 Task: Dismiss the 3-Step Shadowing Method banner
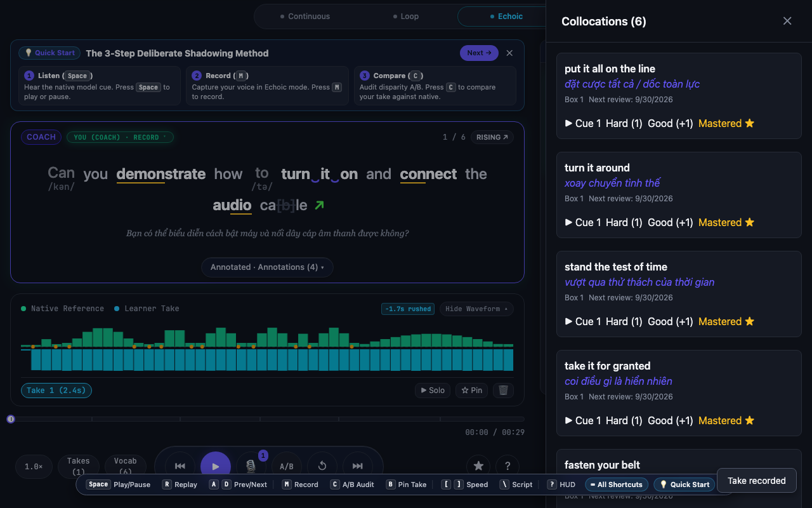pyautogui.click(x=509, y=53)
